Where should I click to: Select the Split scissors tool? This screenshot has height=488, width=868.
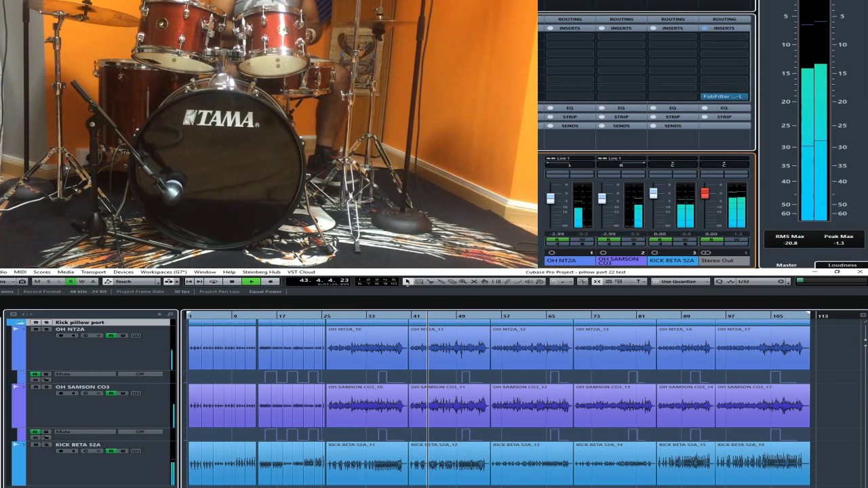[x=430, y=281]
